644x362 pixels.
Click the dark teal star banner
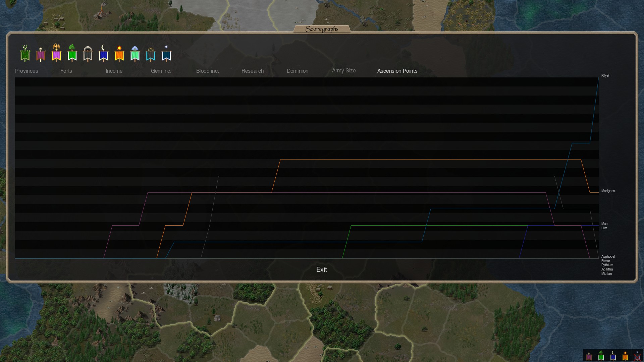166,54
